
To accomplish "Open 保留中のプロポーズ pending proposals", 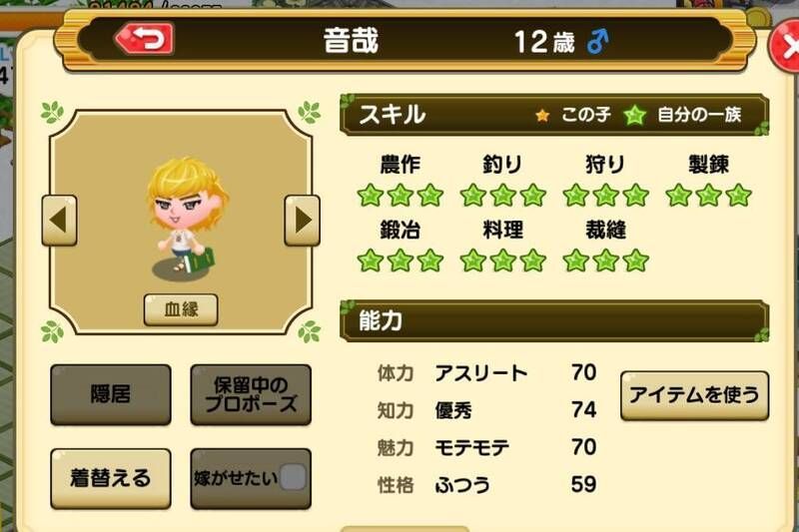I will coord(251,394).
